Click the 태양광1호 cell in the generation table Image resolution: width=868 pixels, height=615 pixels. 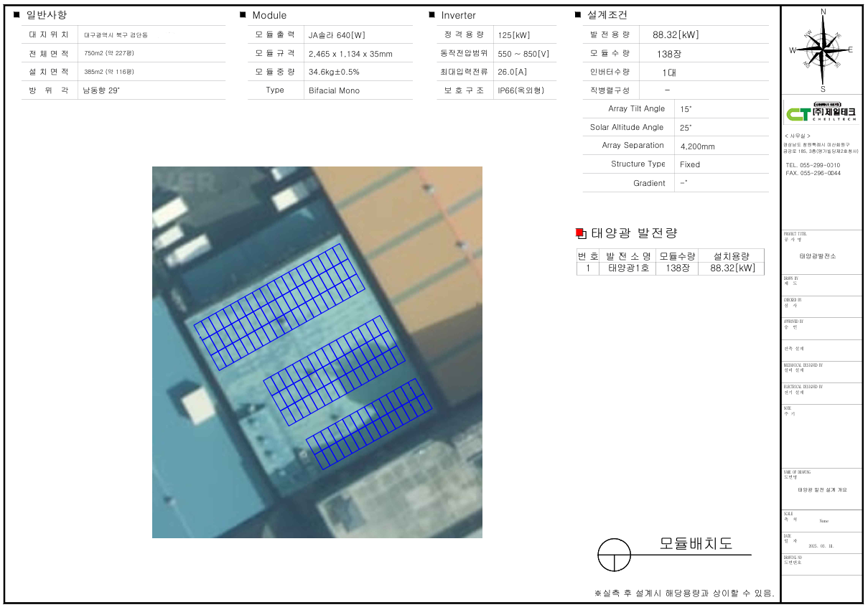627,268
